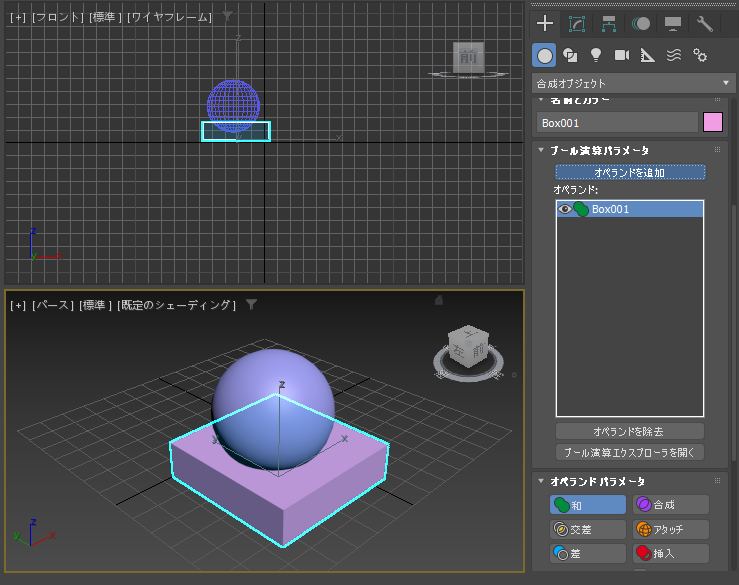Select the Helpers category icon

click(x=648, y=56)
